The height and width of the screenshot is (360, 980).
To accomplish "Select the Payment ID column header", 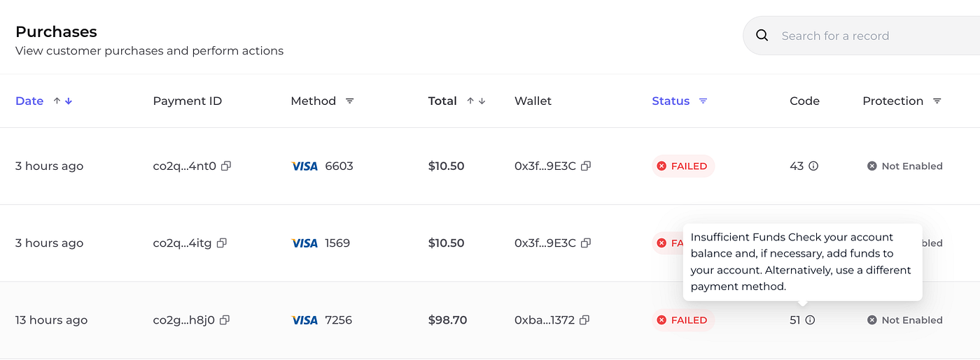I will click(188, 101).
